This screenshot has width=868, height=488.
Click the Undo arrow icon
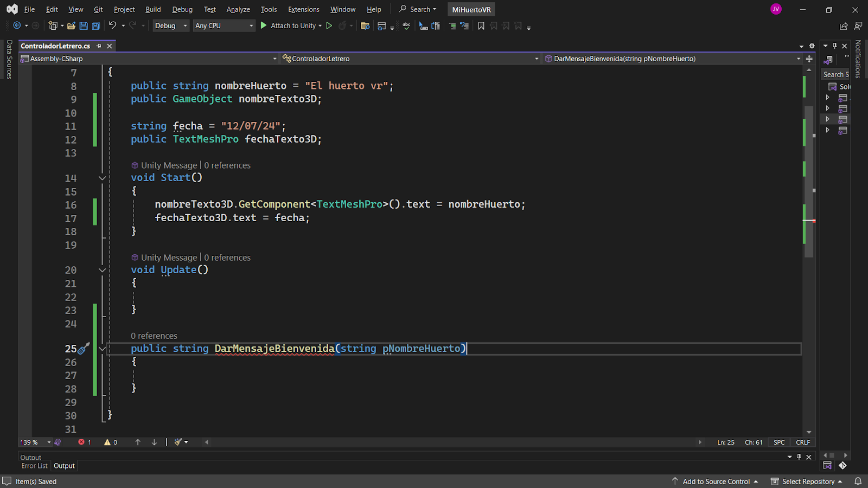pyautogui.click(x=112, y=25)
